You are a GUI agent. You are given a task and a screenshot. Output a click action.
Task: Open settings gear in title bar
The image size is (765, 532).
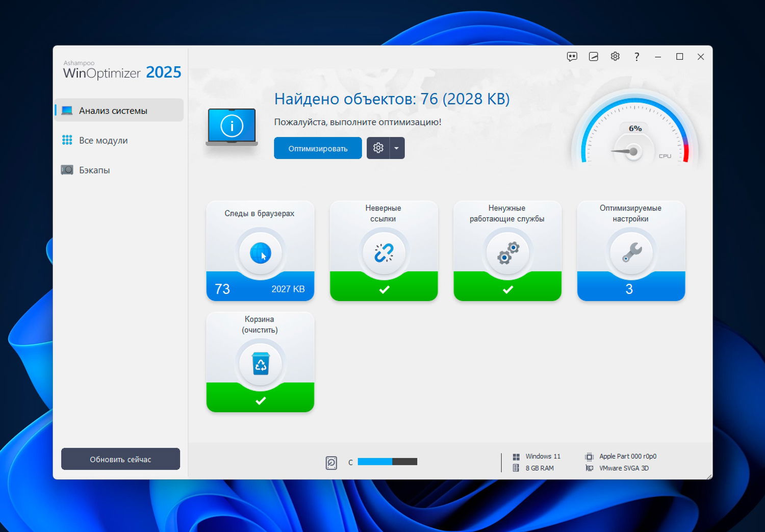tap(615, 57)
